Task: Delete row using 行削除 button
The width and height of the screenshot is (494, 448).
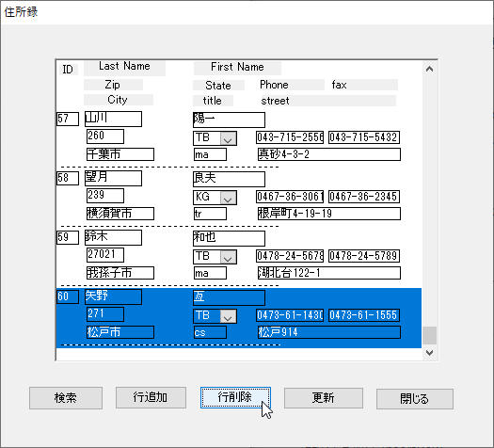Action: click(235, 397)
